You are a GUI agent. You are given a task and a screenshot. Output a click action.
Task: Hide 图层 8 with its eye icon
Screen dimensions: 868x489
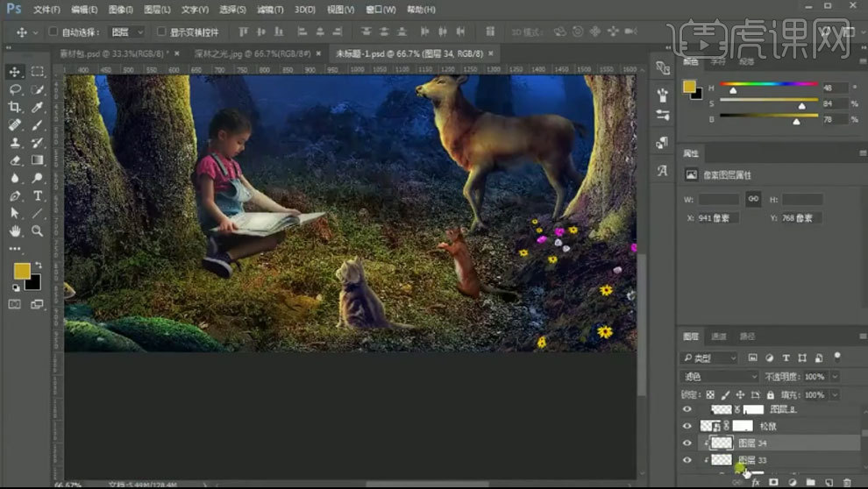click(x=687, y=409)
